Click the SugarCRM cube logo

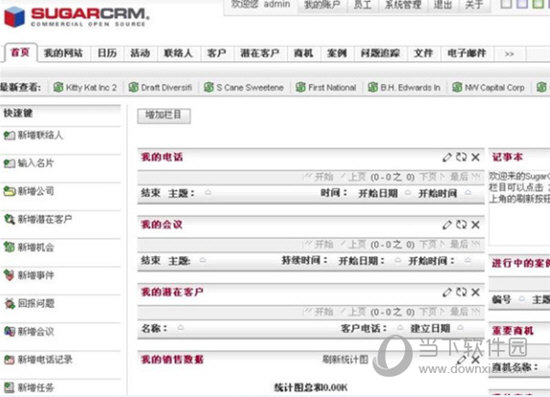click(14, 16)
